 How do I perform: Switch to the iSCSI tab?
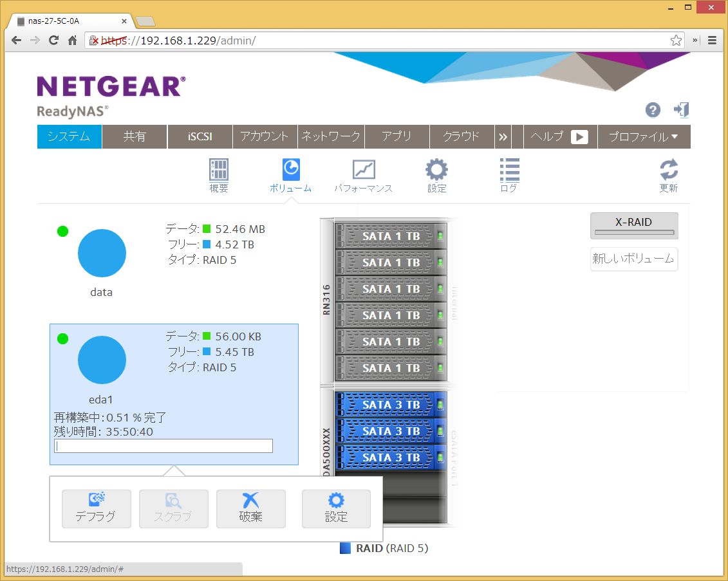200,136
